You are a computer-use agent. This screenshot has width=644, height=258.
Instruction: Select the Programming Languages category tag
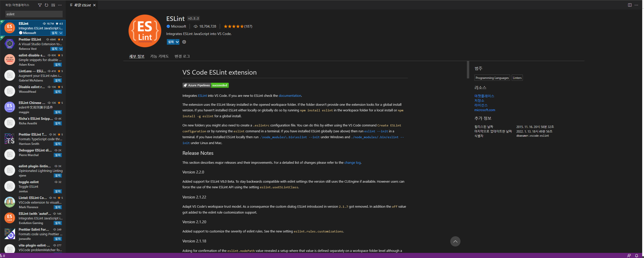pos(492,78)
